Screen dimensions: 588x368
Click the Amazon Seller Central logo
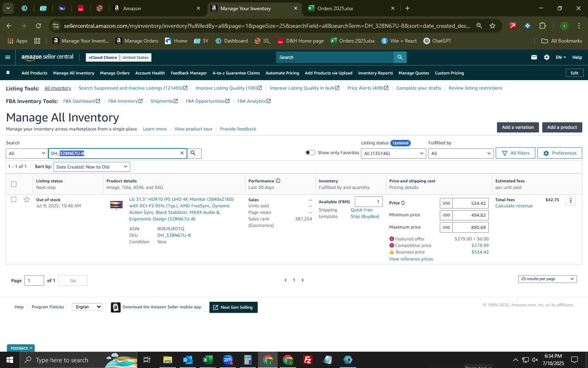point(47,57)
